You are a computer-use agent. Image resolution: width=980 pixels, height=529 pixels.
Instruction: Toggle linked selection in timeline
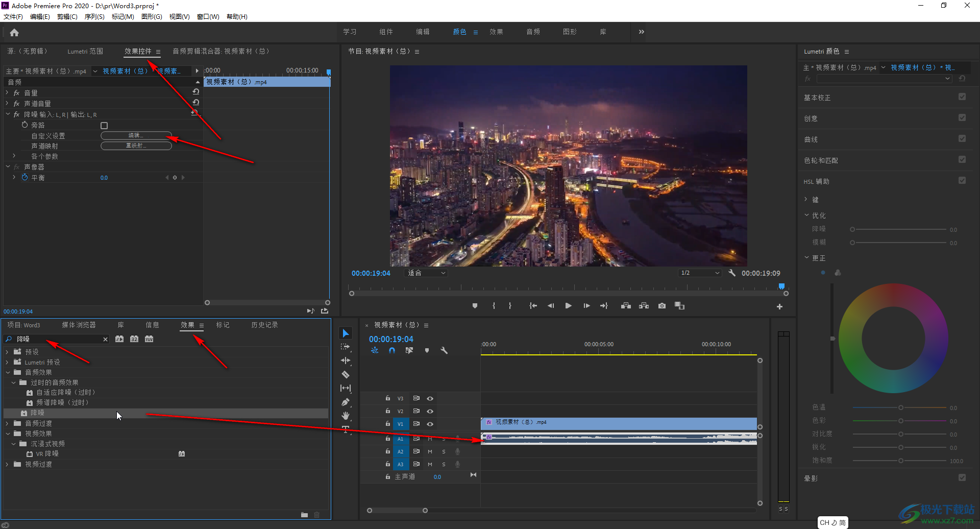[x=409, y=350]
